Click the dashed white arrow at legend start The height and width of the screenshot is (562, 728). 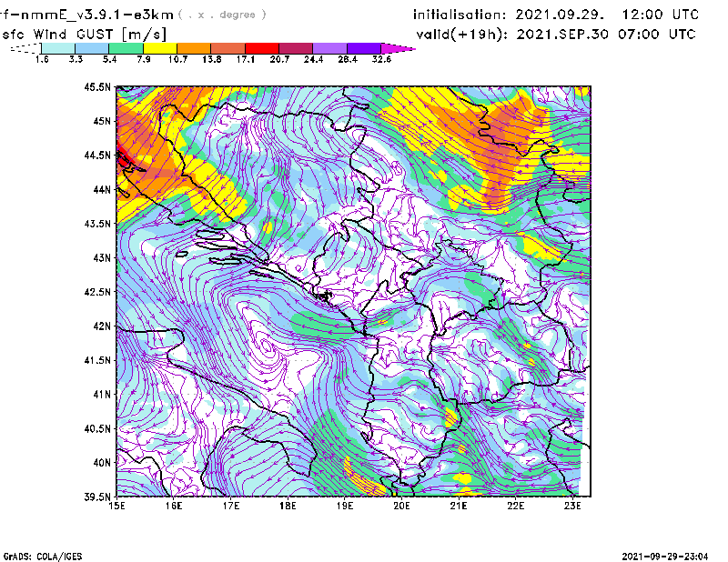coord(25,48)
